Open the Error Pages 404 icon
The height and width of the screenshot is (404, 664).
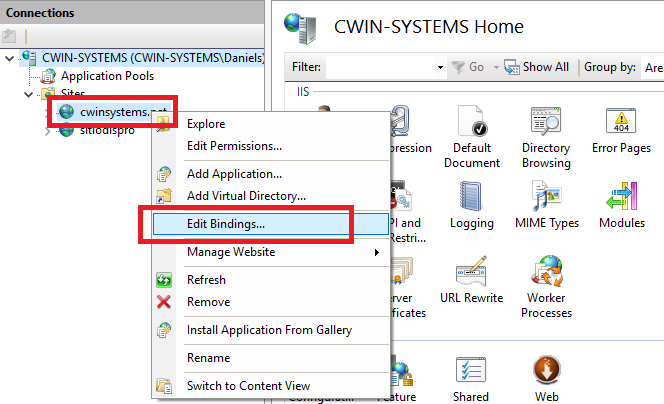[x=621, y=125]
